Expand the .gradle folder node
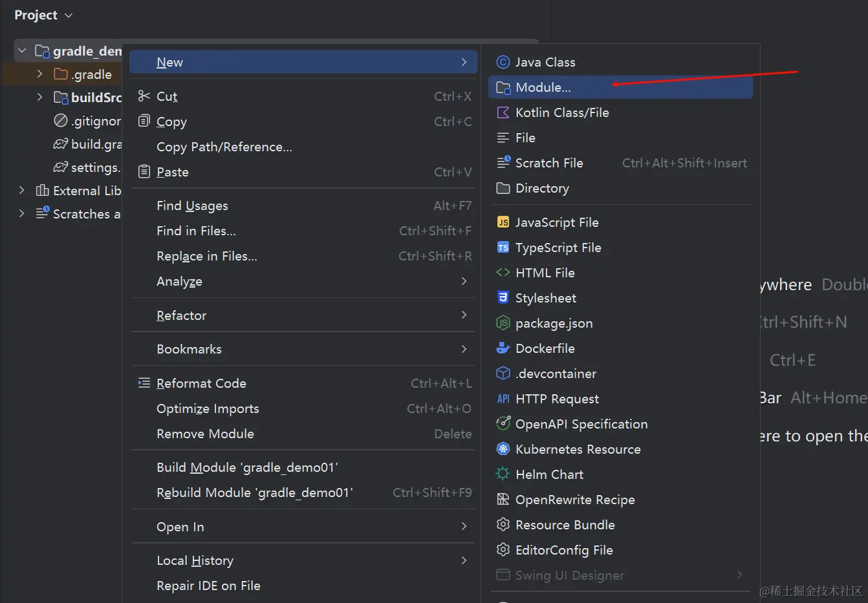The image size is (868, 603). coord(40,74)
